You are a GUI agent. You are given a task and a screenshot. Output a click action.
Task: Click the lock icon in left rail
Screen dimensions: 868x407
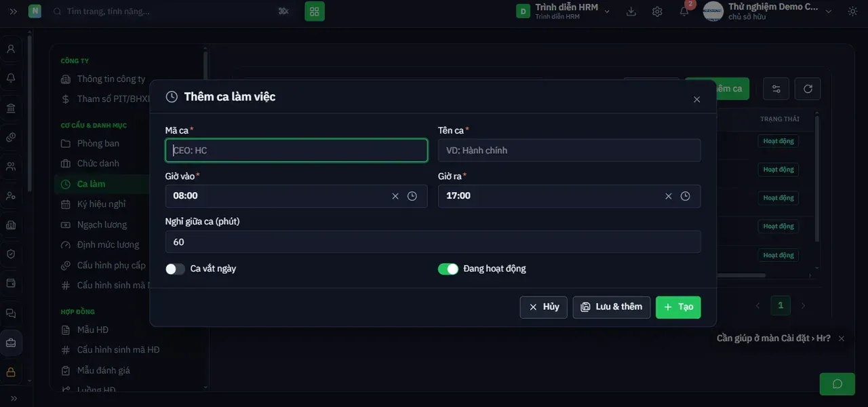(11, 372)
